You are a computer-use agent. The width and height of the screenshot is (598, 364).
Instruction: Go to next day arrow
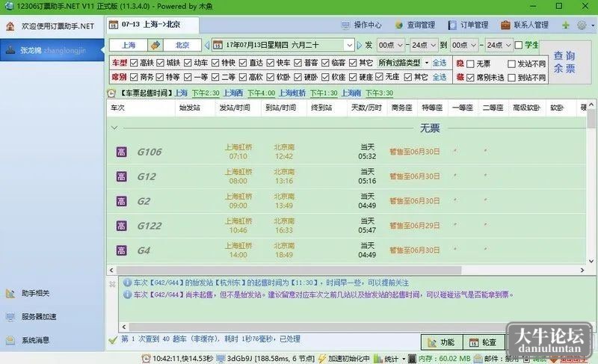coord(359,46)
